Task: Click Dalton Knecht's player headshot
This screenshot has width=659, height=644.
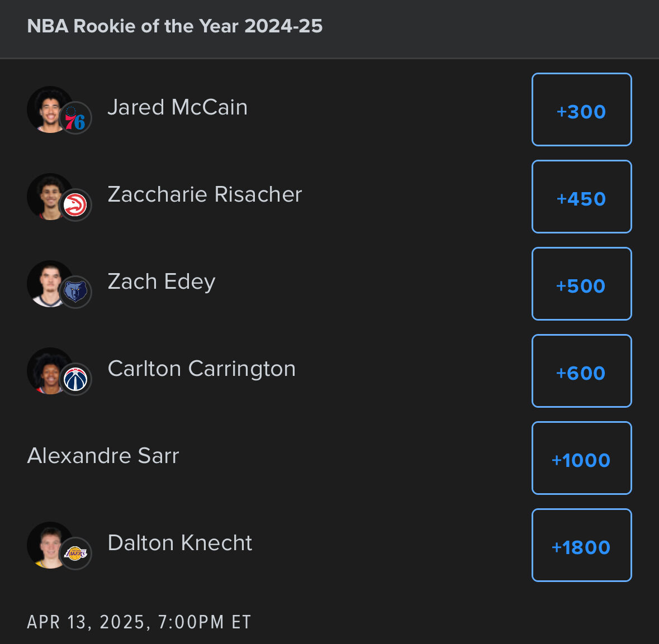Action: tap(48, 544)
